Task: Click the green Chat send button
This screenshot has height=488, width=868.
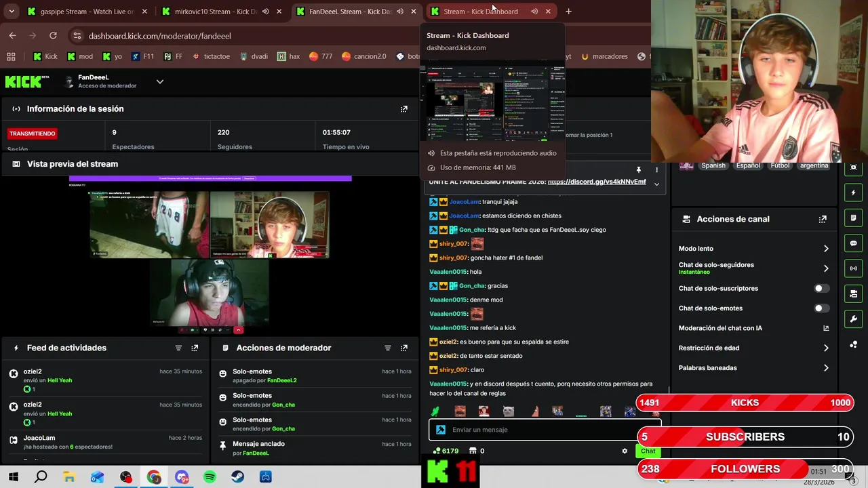Action: tap(648, 451)
